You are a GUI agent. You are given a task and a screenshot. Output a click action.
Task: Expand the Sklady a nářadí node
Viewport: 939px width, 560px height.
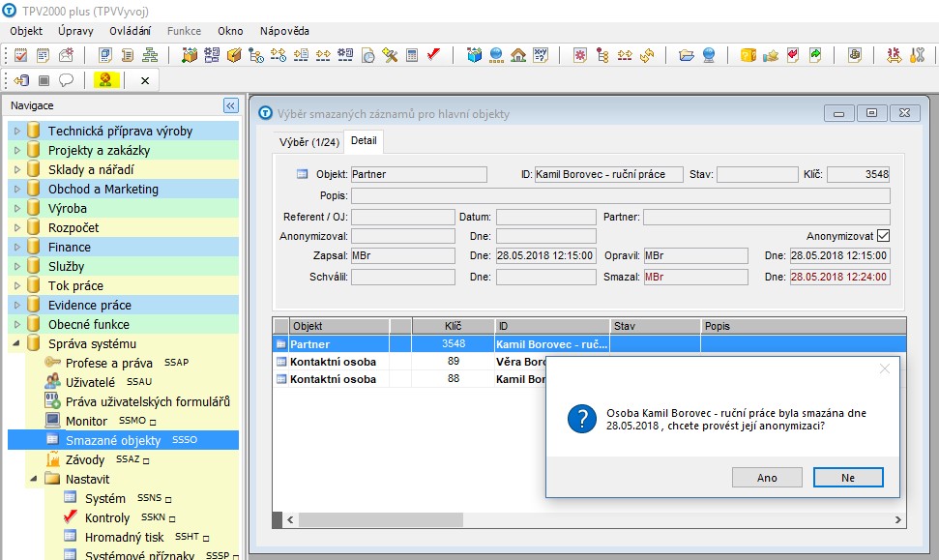point(16,169)
